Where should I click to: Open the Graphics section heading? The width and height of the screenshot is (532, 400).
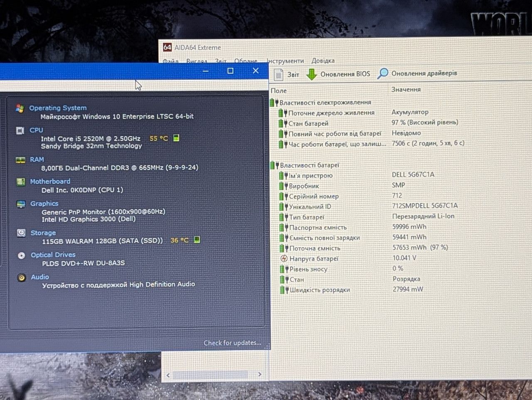[44, 204]
